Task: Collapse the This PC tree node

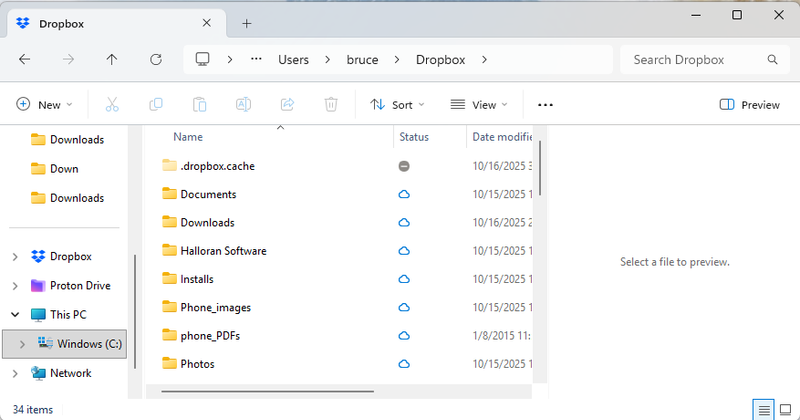Action: pos(15,314)
